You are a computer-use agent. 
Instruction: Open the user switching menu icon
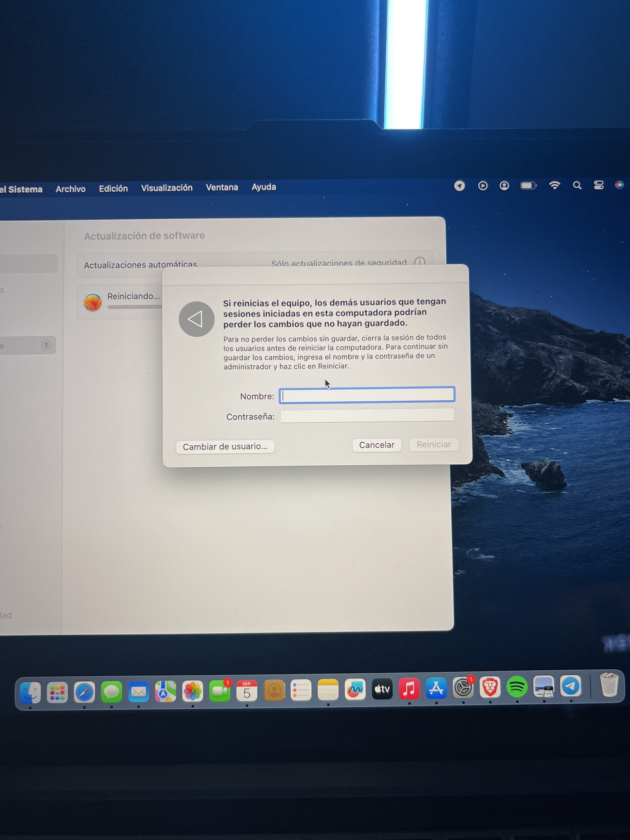(504, 186)
